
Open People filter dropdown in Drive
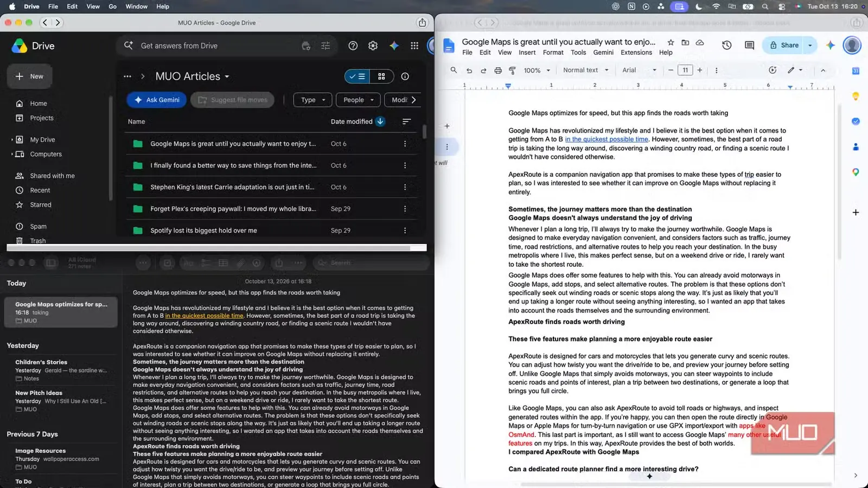pos(358,100)
